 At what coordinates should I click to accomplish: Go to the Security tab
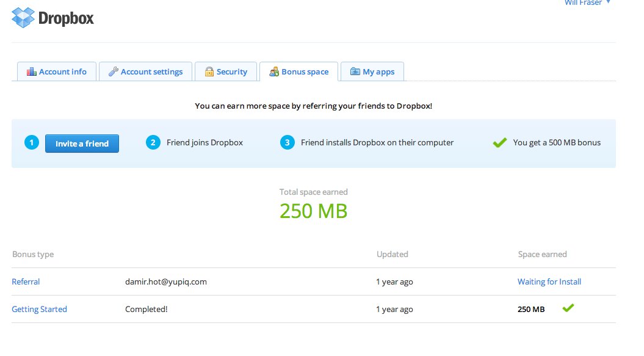click(x=226, y=71)
